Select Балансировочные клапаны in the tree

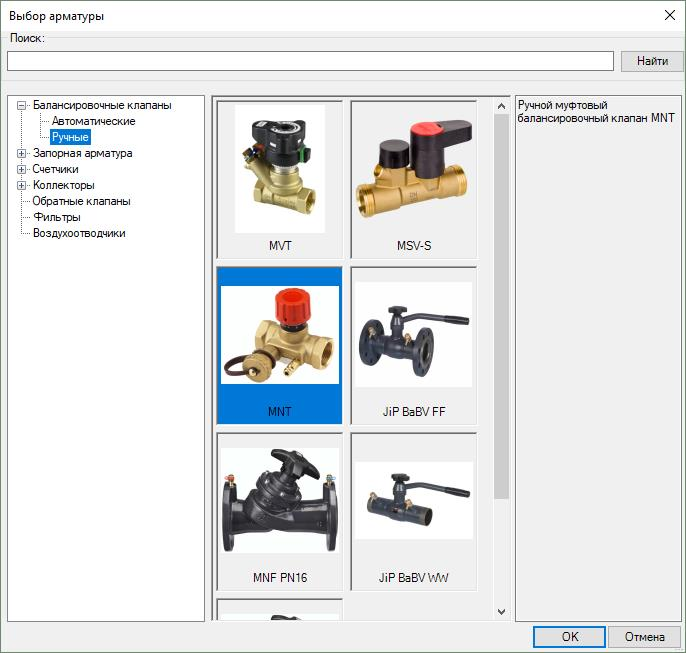point(102,105)
